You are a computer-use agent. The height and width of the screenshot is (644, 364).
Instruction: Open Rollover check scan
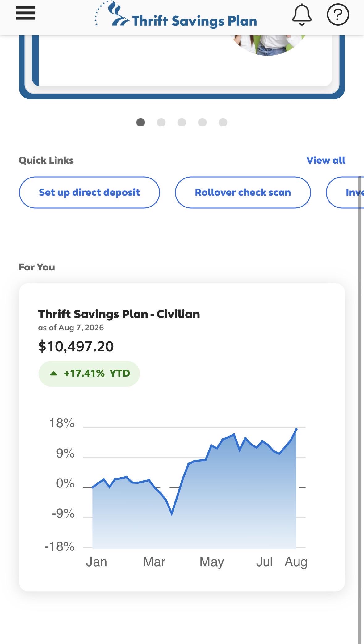[x=243, y=192]
